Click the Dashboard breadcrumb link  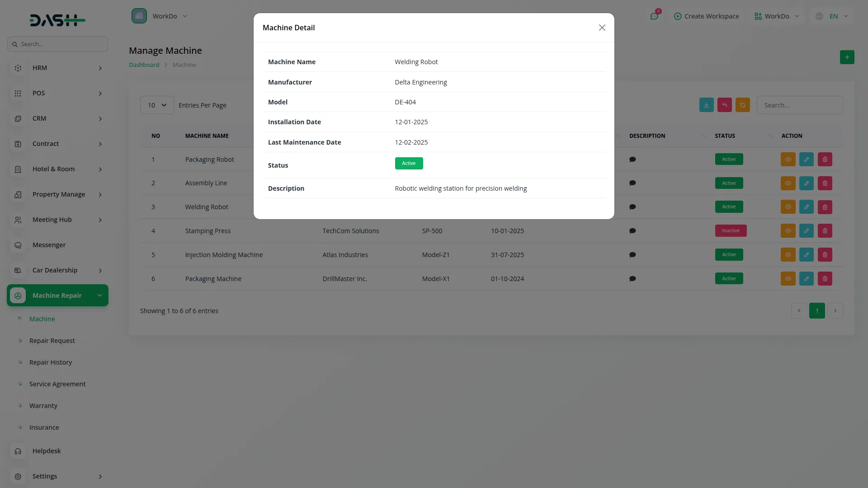click(x=144, y=65)
